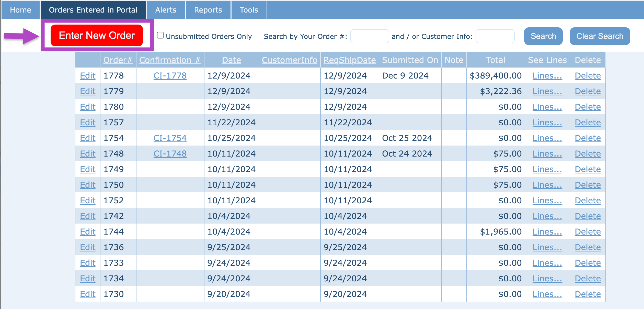Open confirmation link CI-1748
The height and width of the screenshot is (309, 644).
pos(170,154)
